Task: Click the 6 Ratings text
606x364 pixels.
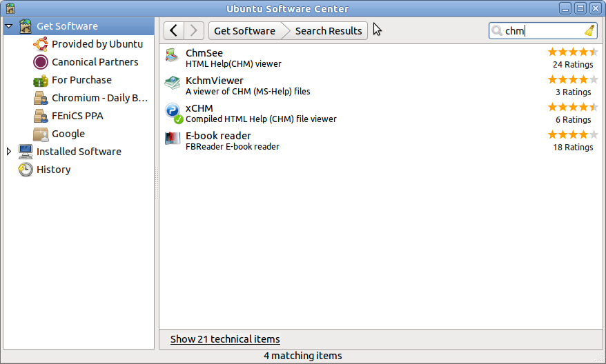Action: click(574, 120)
